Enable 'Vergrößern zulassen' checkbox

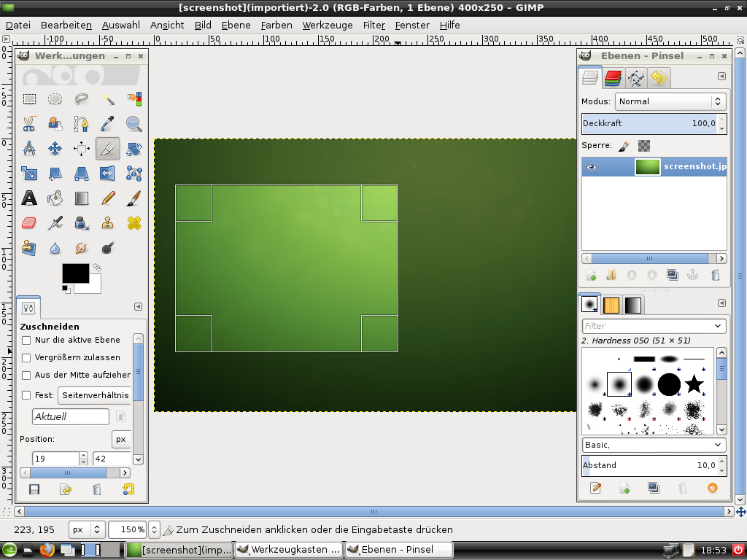click(26, 358)
